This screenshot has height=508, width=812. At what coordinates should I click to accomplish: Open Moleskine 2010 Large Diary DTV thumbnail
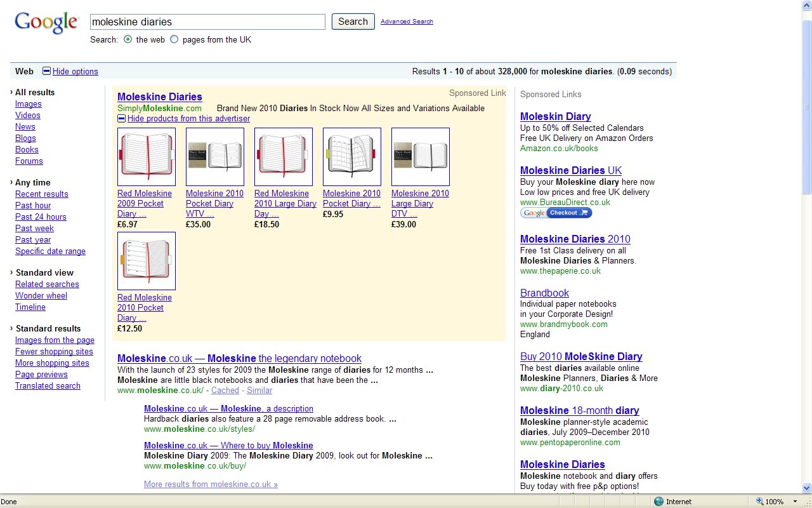[x=421, y=157]
